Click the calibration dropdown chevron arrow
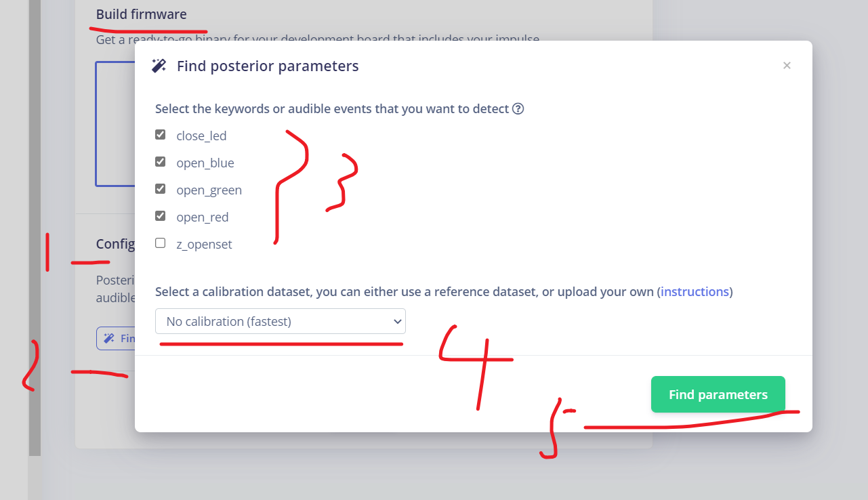This screenshot has height=500, width=868. click(397, 322)
